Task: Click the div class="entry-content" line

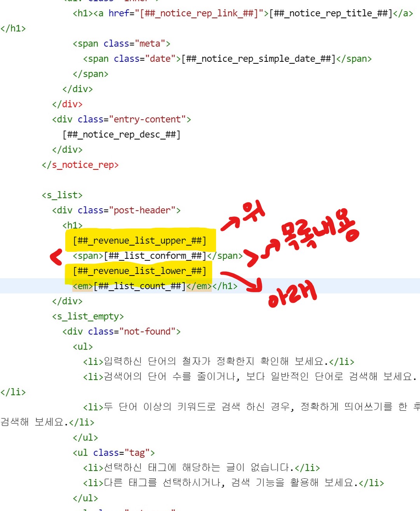Action: [121, 119]
